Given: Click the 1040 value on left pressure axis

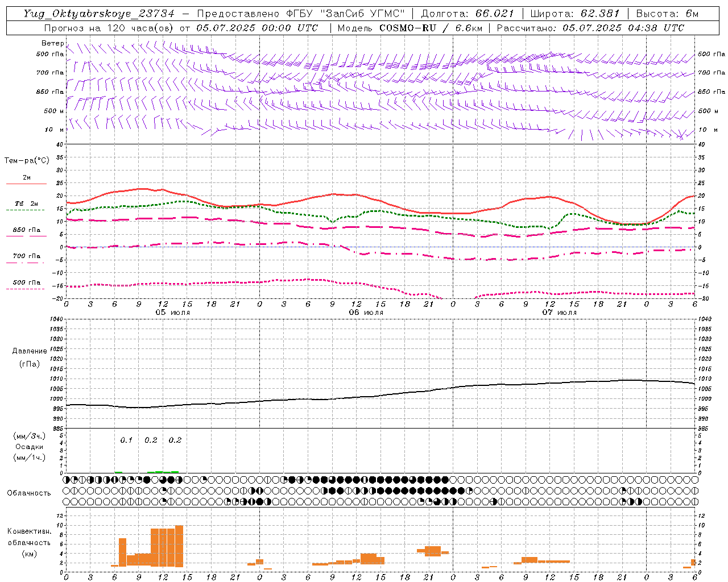Looking at the screenshot, I should click(57, 319).
